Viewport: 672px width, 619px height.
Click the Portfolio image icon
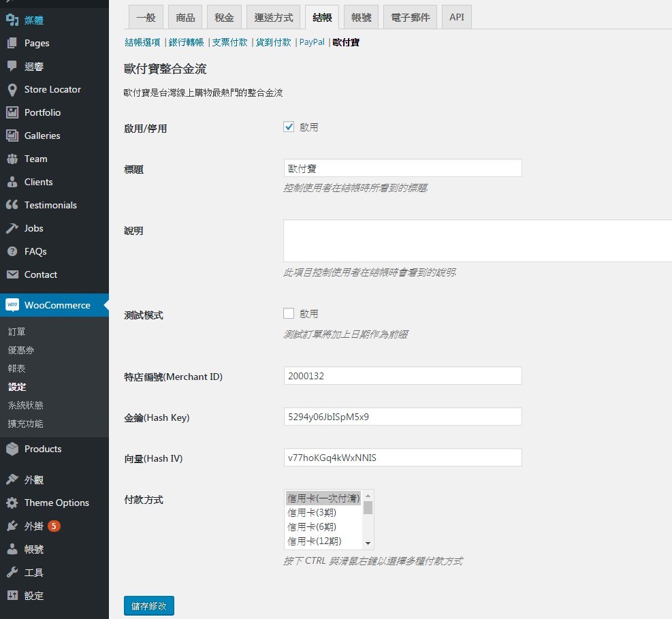[12, 112]
